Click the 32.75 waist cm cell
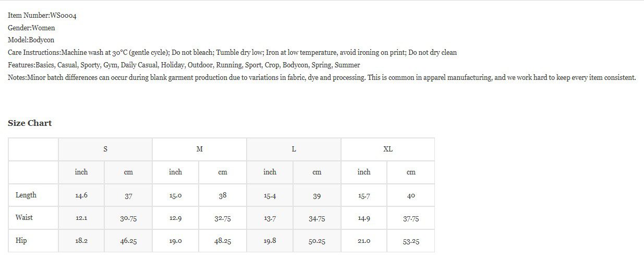 coord(223,218)
